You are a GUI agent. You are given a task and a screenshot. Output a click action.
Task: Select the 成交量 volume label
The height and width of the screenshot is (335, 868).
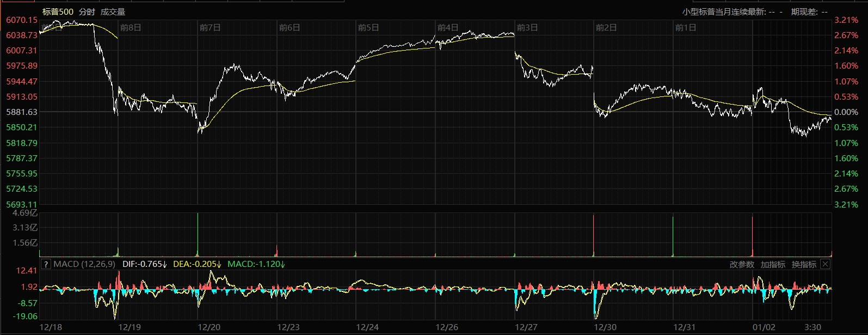113,11
